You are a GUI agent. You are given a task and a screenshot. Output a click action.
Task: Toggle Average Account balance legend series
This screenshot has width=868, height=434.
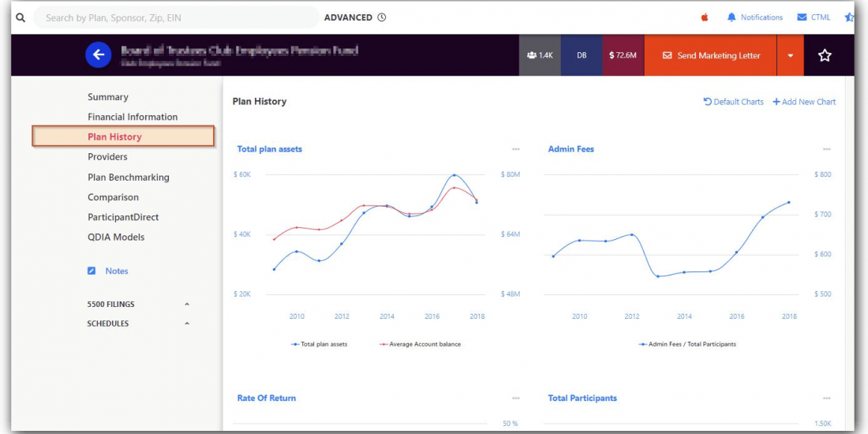[x=420, y=344]
